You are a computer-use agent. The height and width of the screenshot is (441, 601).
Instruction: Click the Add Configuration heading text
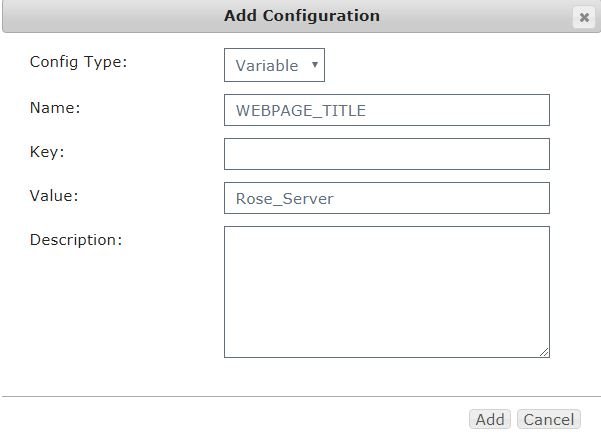302,16
